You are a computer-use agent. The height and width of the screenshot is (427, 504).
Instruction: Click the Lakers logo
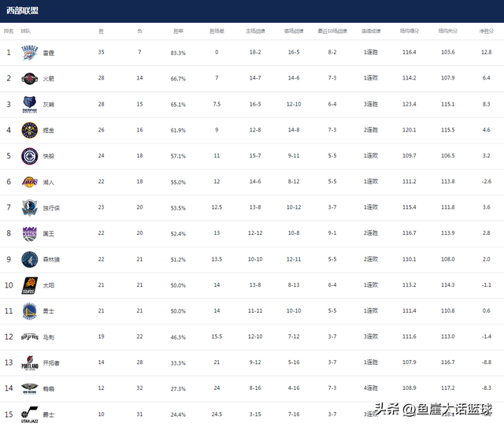[30, 182]
